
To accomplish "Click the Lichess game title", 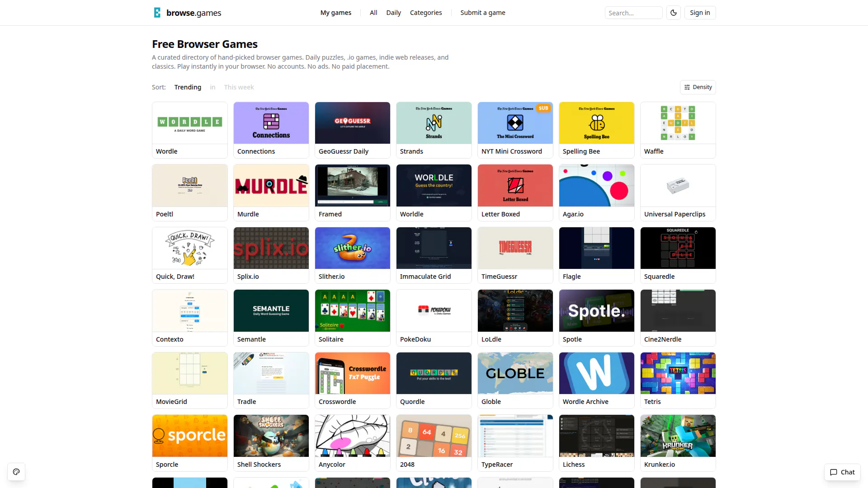I will click(x=574, y=465).
